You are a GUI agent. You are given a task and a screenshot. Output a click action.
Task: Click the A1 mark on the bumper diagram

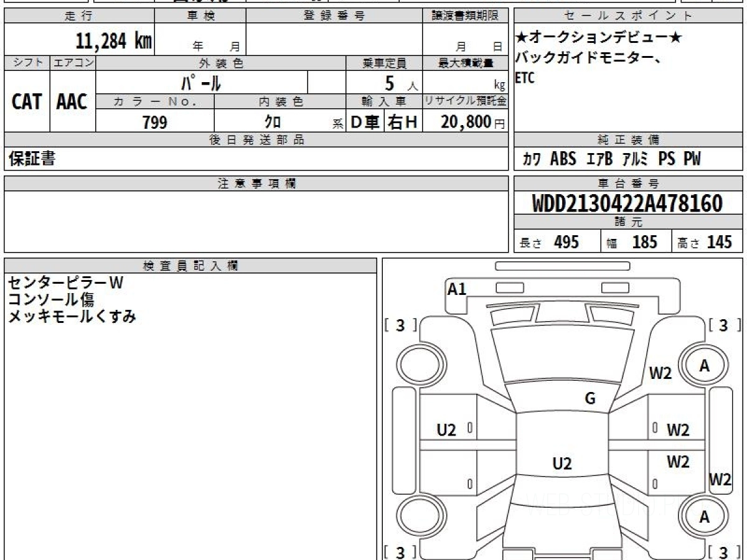coord(457,289)
